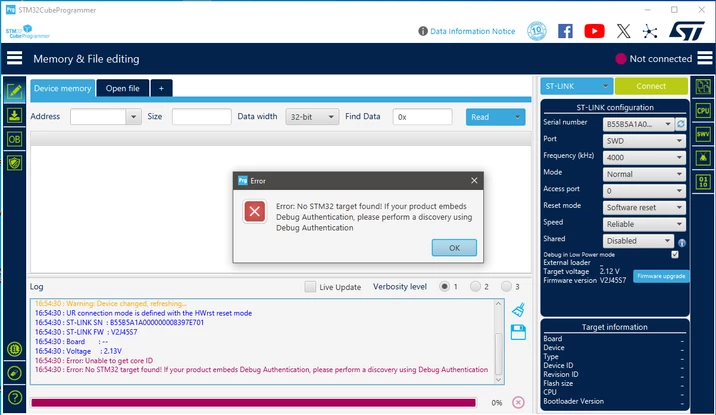716x415 pixels.
Task: Open the Reset mode Software reset dropdown
Action: click(644, 207)
